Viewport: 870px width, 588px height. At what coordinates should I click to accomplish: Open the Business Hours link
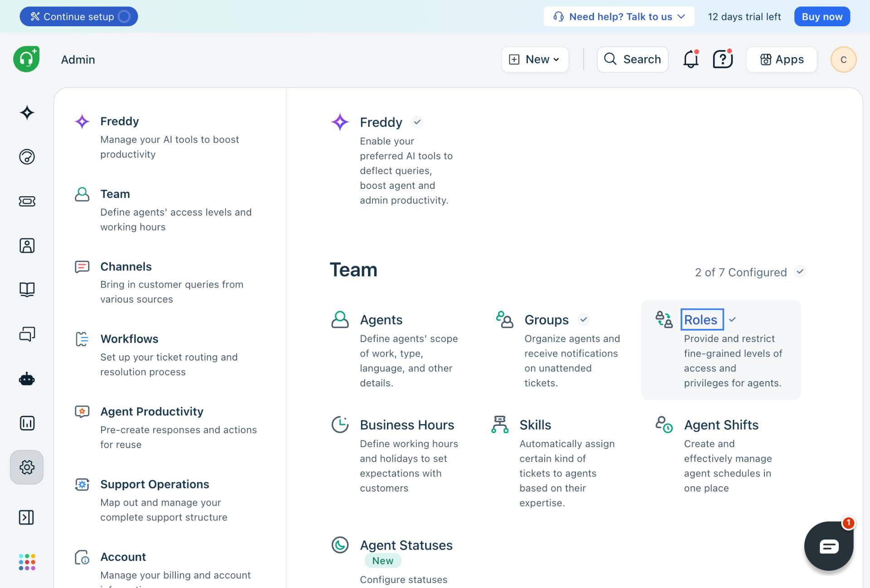(x=407, y=425)
